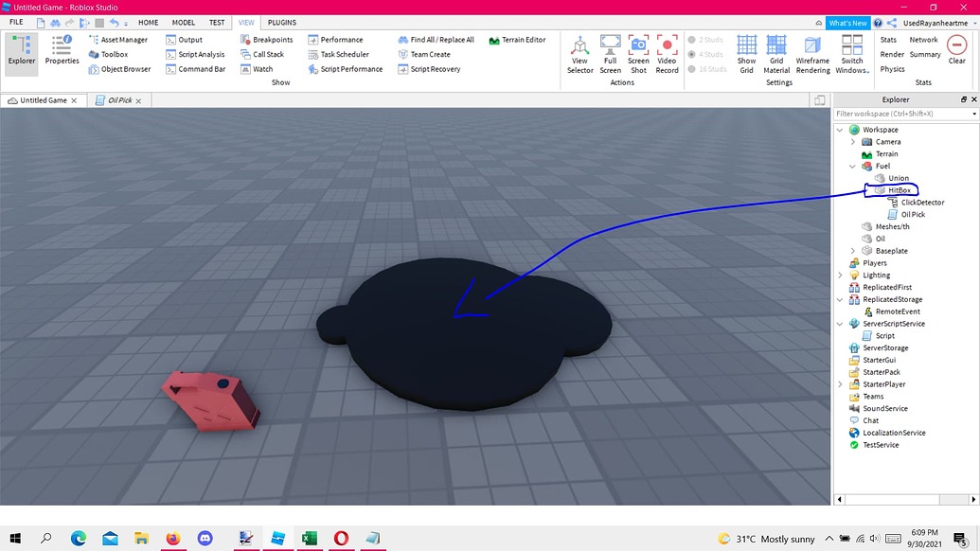The image size is (980, 551).
Task: Toggle Show Grid in Settings
Action: coord(746,54)
